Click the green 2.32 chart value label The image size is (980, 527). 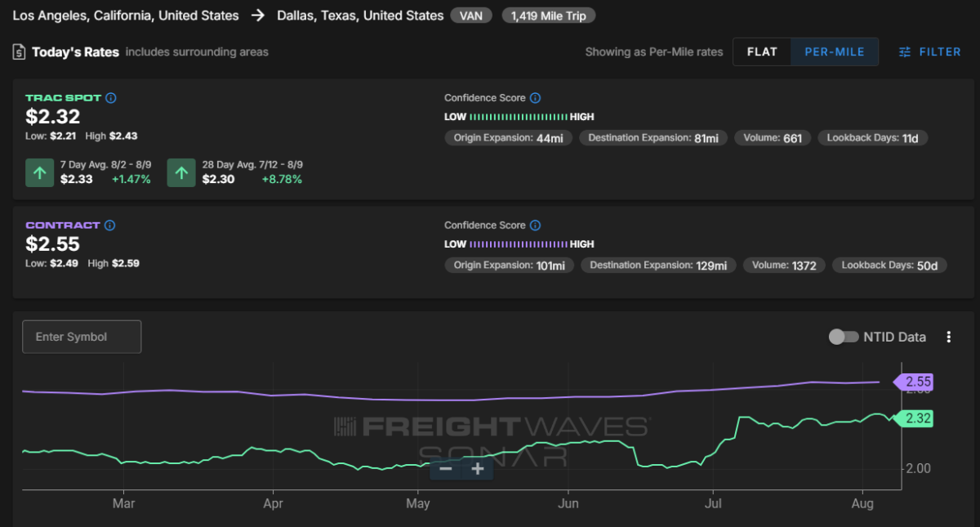(915, 418)
